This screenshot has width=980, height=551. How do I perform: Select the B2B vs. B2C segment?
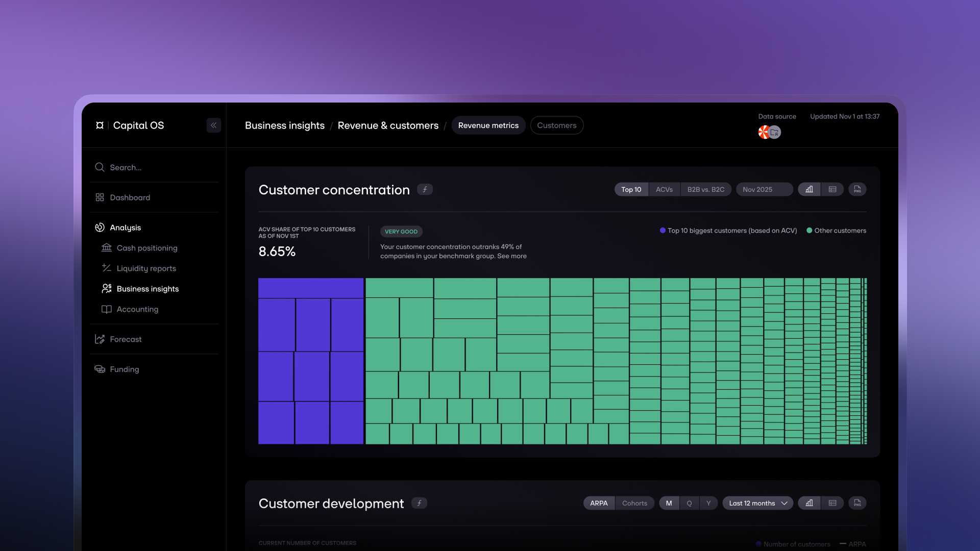point(705,189)
